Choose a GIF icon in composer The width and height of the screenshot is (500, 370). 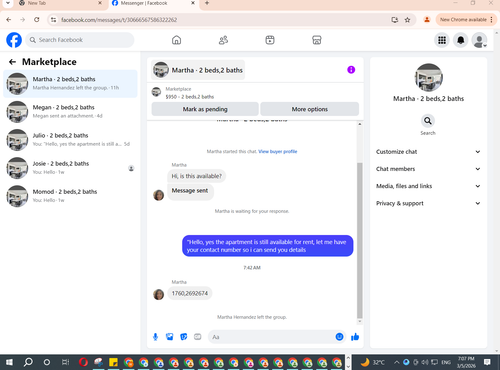(x=198, y=337)
